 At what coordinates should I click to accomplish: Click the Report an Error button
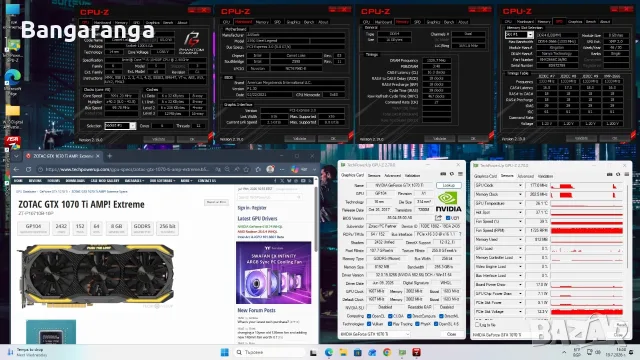[x=216, y=202]
